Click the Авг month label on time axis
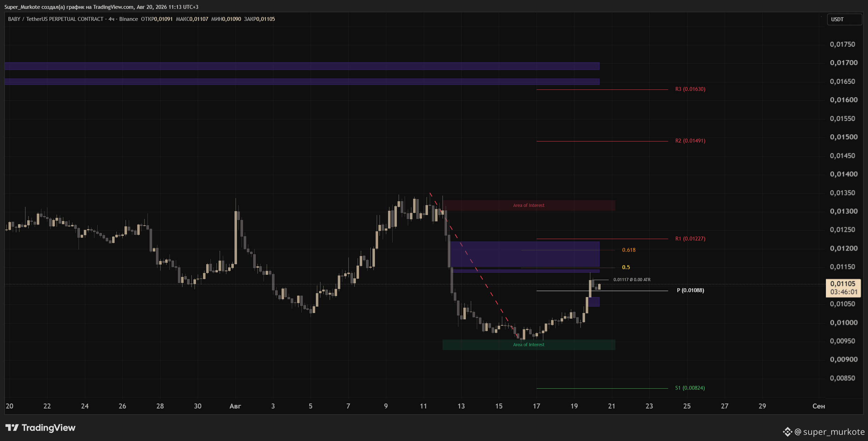Image resolution: width=868 pixels, height=441 pixels. coord(235,406)
